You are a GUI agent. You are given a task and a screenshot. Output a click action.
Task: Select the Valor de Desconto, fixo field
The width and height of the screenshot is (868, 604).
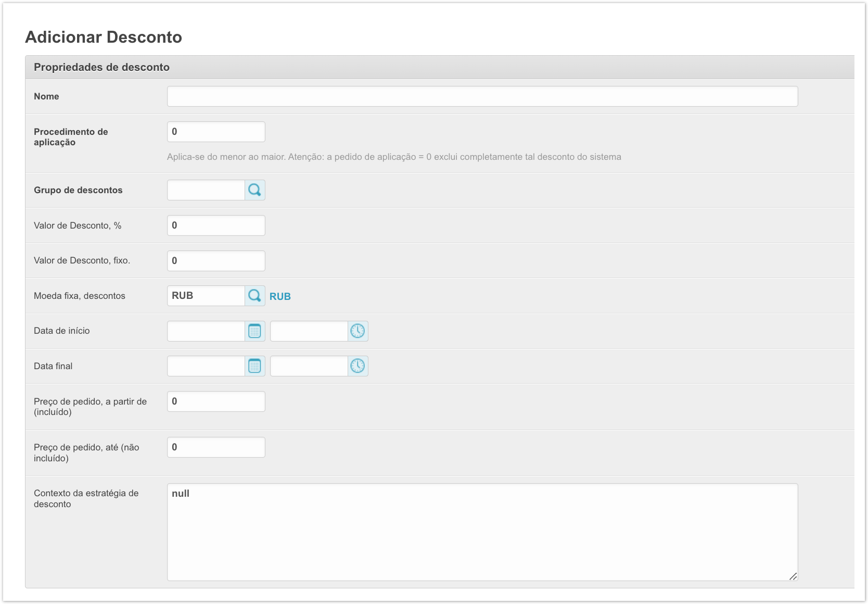point(216,261)
